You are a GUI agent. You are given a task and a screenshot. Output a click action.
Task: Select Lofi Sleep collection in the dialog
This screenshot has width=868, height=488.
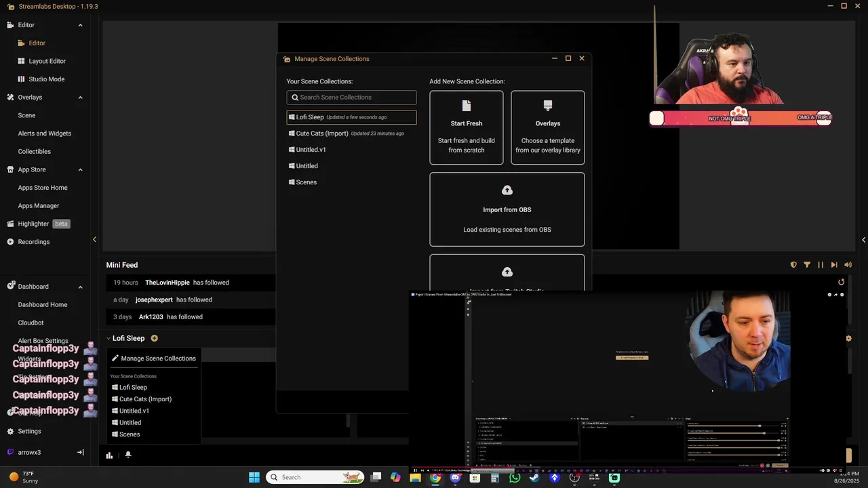click(351, 117)
